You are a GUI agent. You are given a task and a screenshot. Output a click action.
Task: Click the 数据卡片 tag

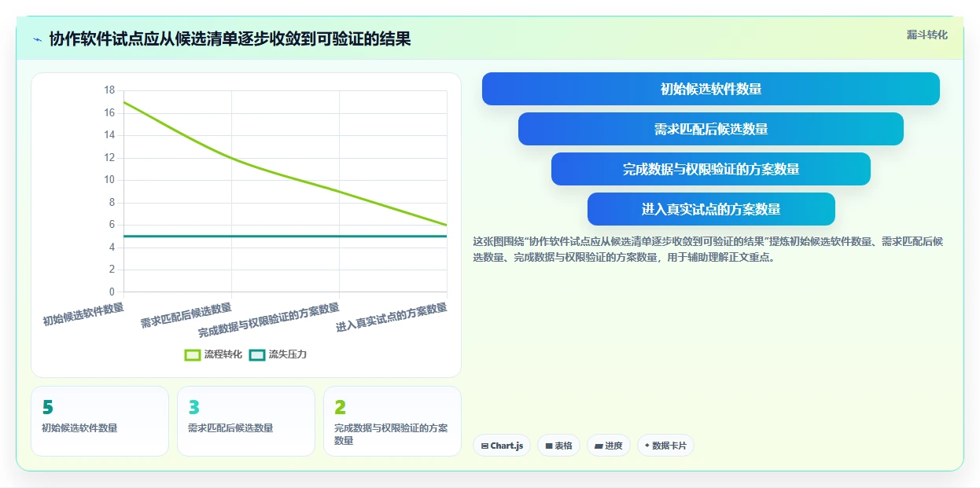pyautogui.click(x=665, y=446)
